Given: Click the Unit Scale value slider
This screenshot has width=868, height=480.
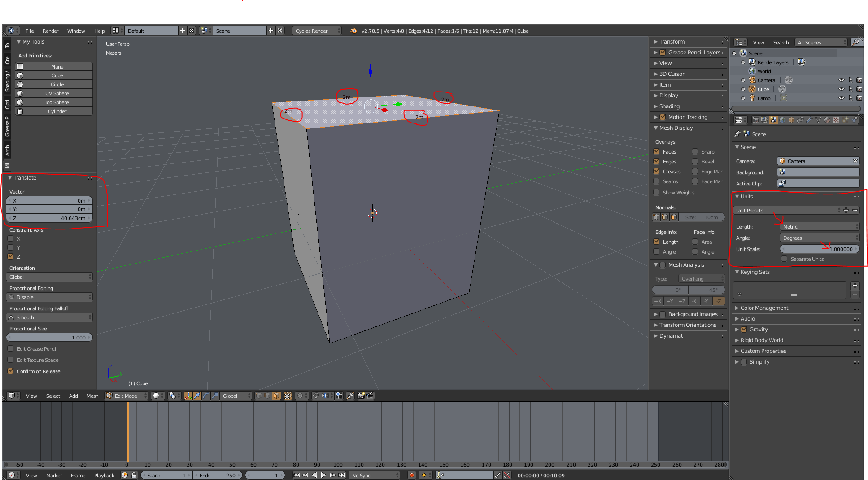Looking at the screenshot, I should coord(820,249).
